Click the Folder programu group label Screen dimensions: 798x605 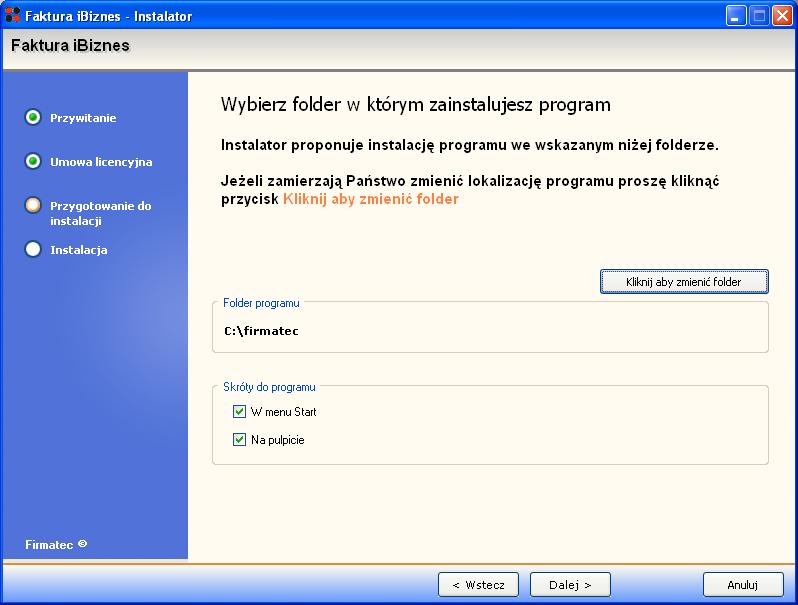coord(261,303)
